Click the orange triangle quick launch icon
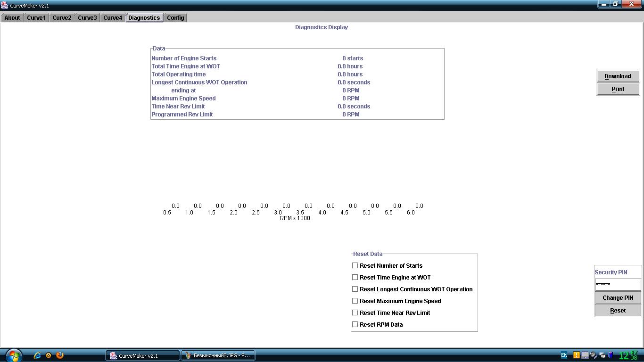This screenshot has height=362, width=644. pyautogui.click(x=49, y=355)
